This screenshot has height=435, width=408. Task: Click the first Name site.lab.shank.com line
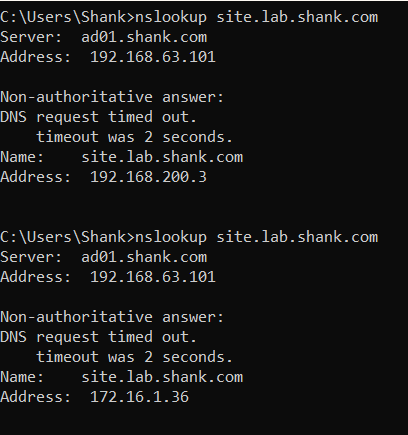click(x=122, y=157)
